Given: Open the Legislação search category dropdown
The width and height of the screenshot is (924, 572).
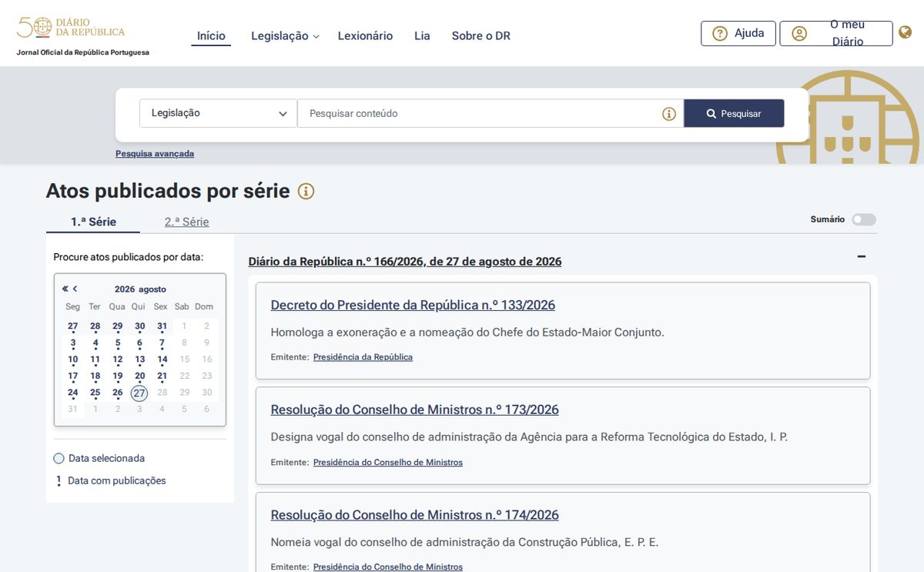Looking at the screenshot, I should click(x=218, y=113).
